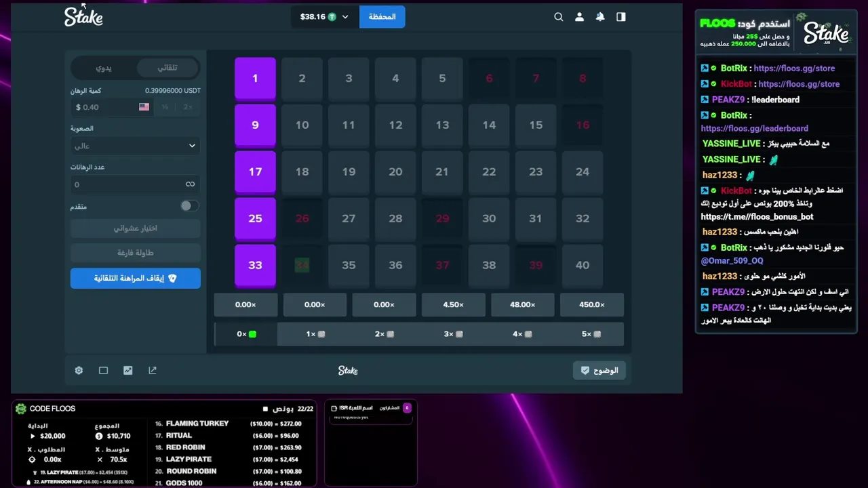Click the FLAMING TURKEY bonus row
Screen dimensions: 868x488
click(229, 424)
